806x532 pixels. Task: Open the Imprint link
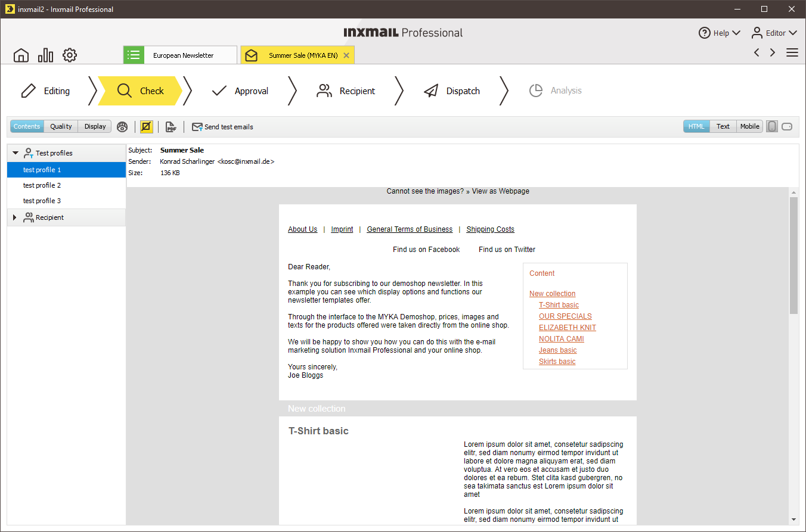click(342, 229)
